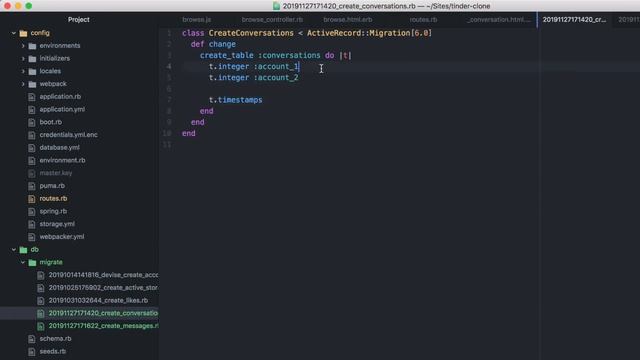
Task: Click the puma.rb file icon
Action: pyautogui.click(x=32, y=186)
